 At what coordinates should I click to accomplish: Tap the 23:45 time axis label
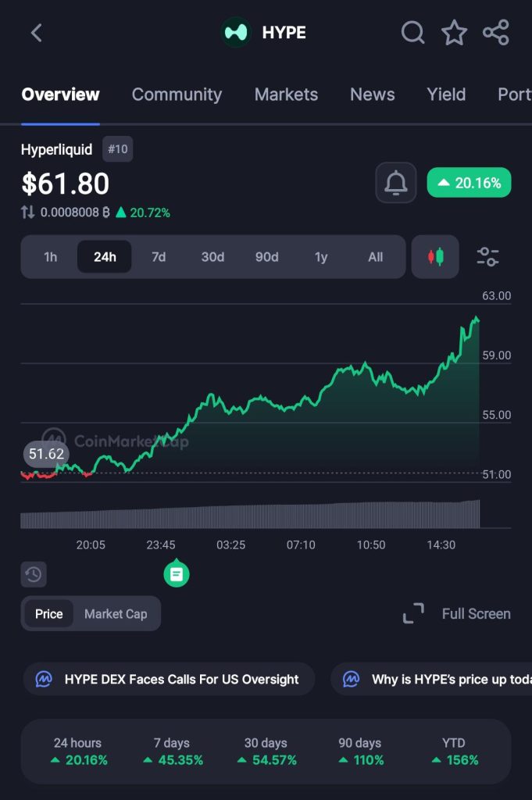[161, 545]
